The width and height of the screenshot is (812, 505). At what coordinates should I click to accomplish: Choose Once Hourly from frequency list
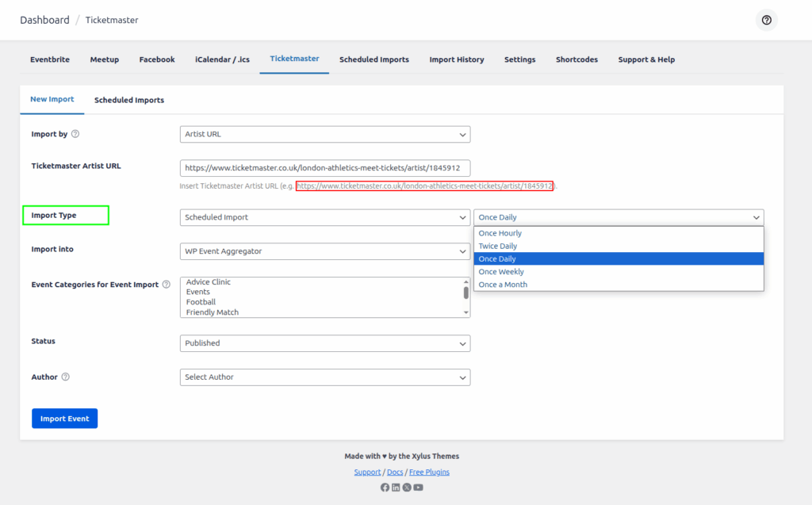(500, 233)
